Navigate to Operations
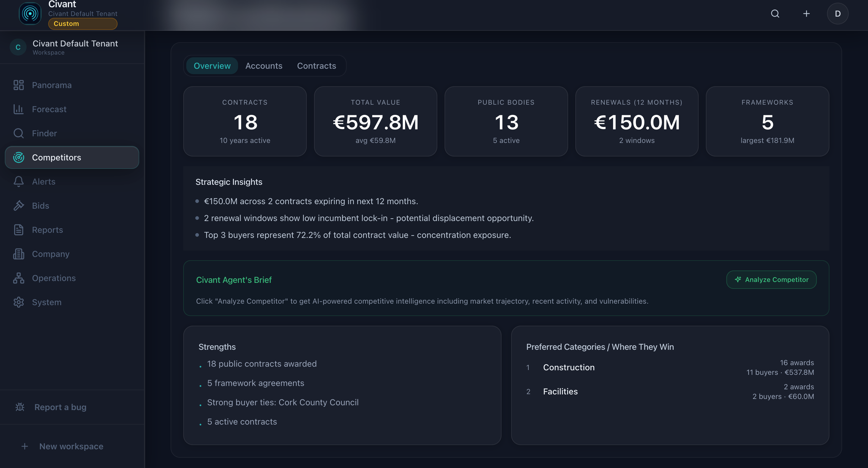The image size is (868, 468). tap(54, 278)
